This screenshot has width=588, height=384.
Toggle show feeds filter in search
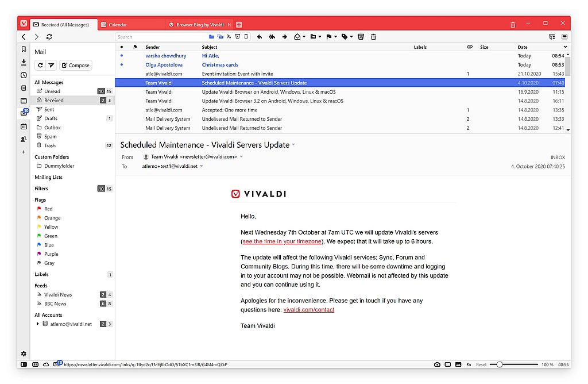(229, 37)
